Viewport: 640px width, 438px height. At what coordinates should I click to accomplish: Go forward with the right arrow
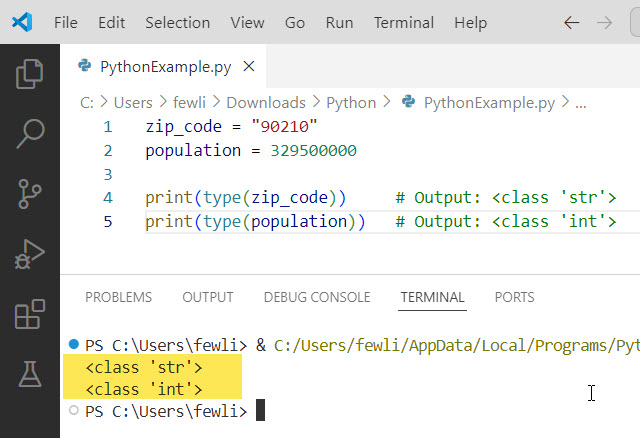[604, 22]
